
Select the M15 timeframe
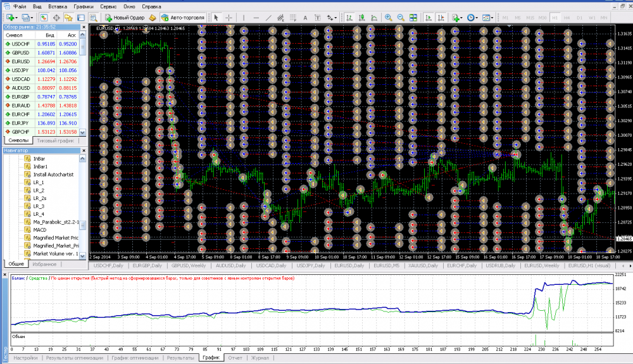coord(530,17)
